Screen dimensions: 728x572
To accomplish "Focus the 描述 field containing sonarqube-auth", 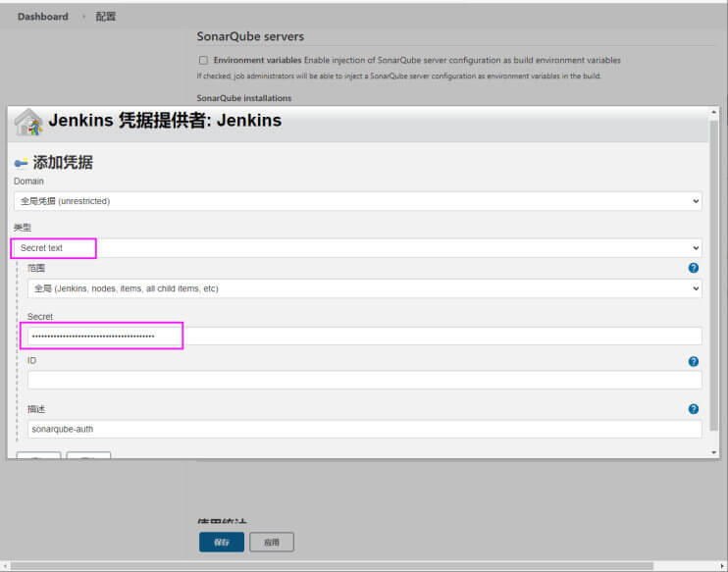I will point(364,429).
